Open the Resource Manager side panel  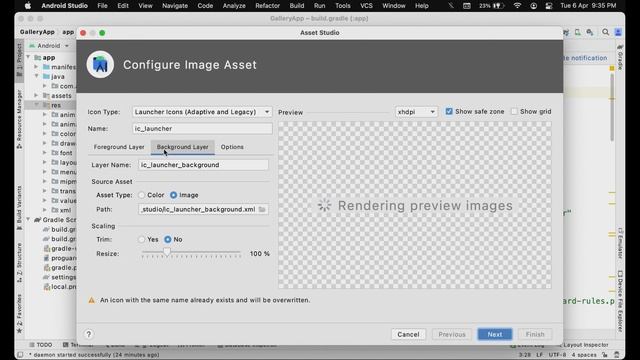[19, 119]
